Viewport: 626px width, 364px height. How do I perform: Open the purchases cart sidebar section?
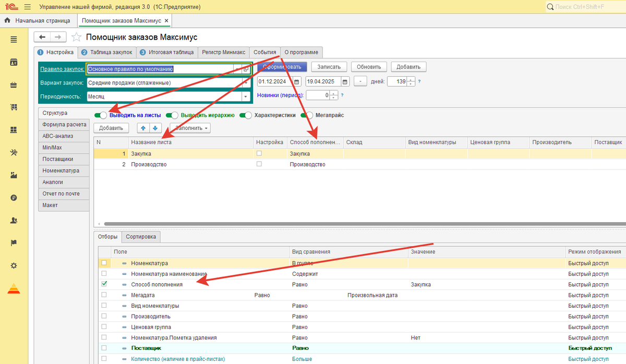click(x=14, y=107)
